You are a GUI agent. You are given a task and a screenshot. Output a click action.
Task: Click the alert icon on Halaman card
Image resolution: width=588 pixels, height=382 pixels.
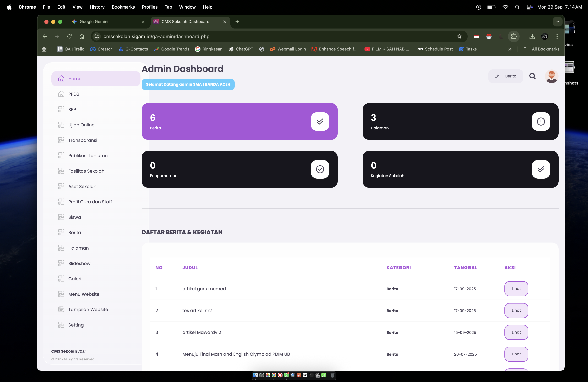541,121
